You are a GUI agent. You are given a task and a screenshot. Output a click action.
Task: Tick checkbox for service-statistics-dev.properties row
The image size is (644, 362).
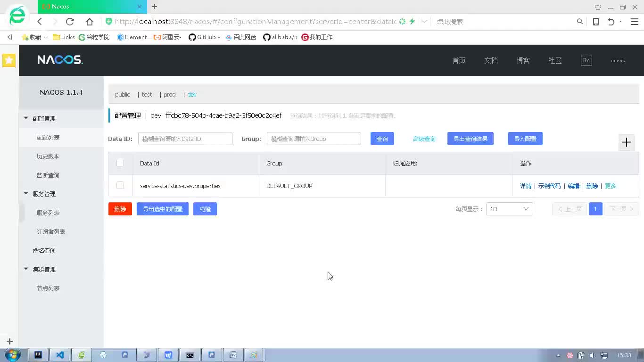point(120,186)
